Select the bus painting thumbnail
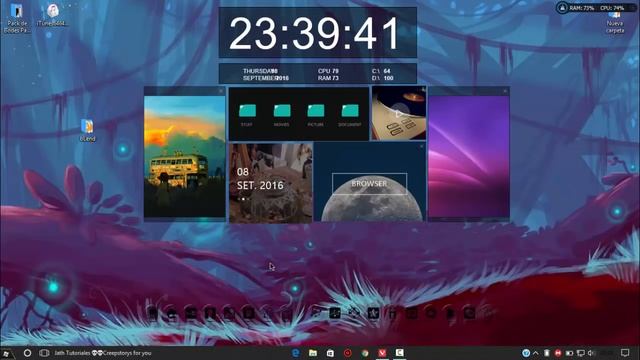 click(x=184, y=157)
